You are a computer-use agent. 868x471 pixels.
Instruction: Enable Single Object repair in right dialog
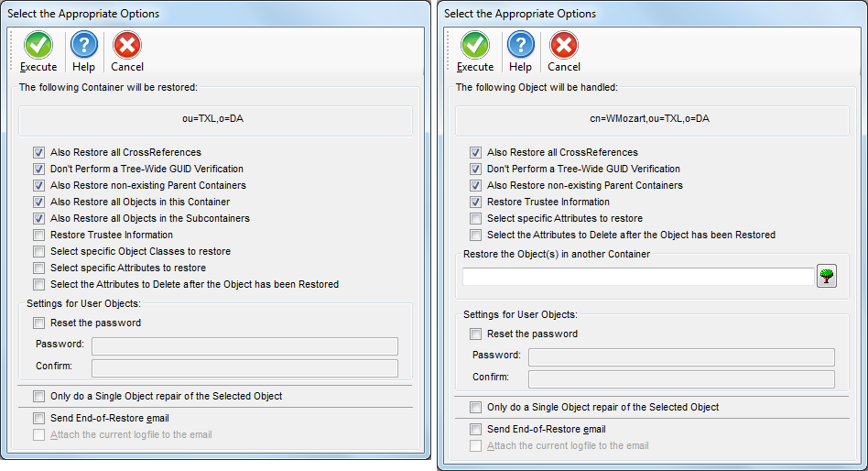475,407
